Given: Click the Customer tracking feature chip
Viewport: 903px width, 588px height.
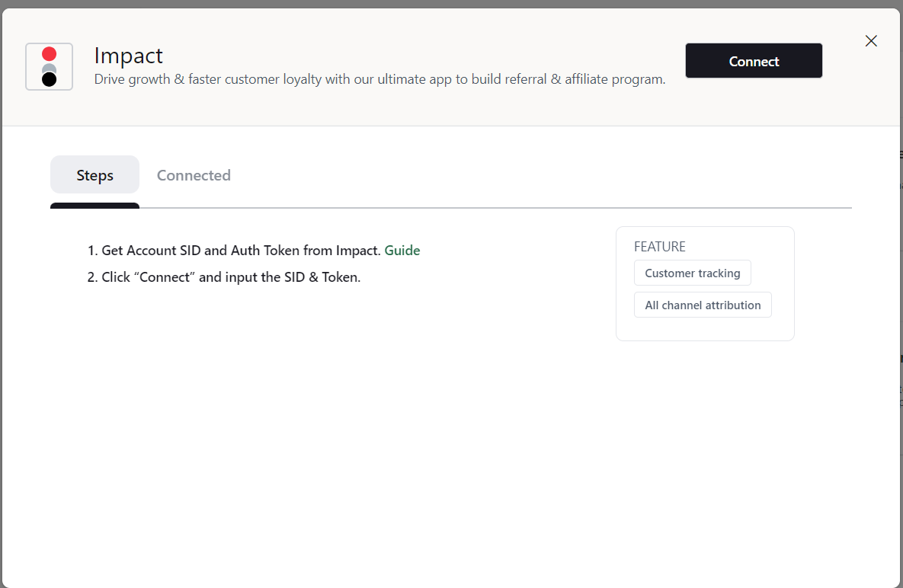Looking at the screenshot, I should click(692, 273).
